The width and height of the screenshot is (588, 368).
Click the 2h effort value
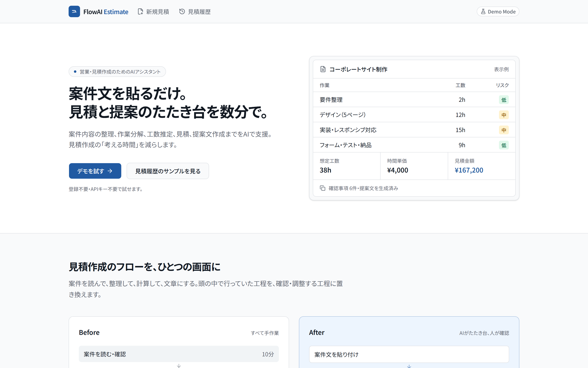(462, 100)
